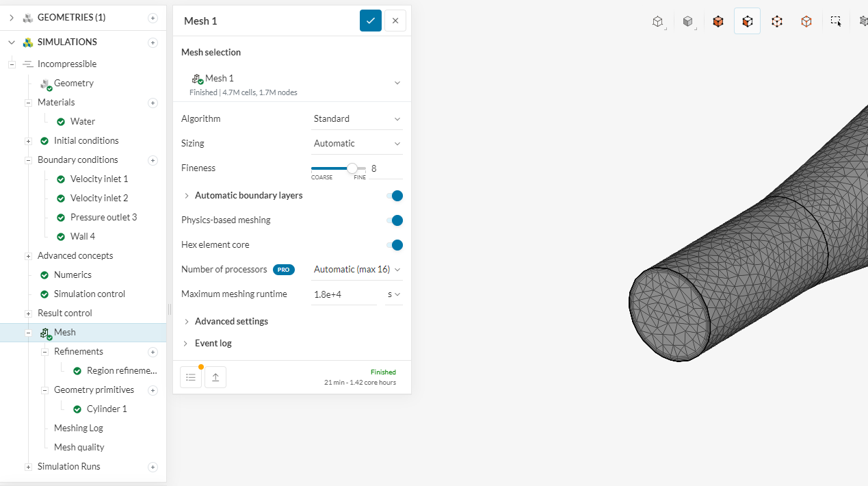Select the wireframe view cube icon
Image resolution: width=868 pixels, height=486 pixels.
coord(658,21)
